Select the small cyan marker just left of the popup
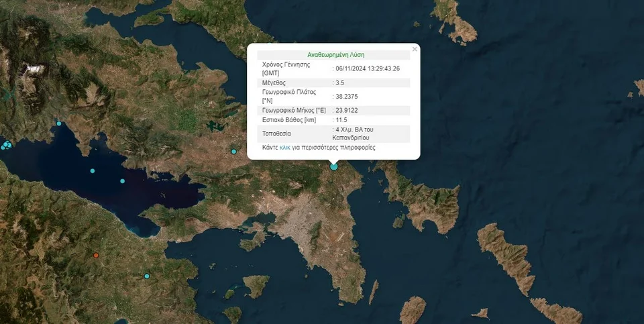The height and width of the screenshot is (324, 644). [x=234, y=151]
